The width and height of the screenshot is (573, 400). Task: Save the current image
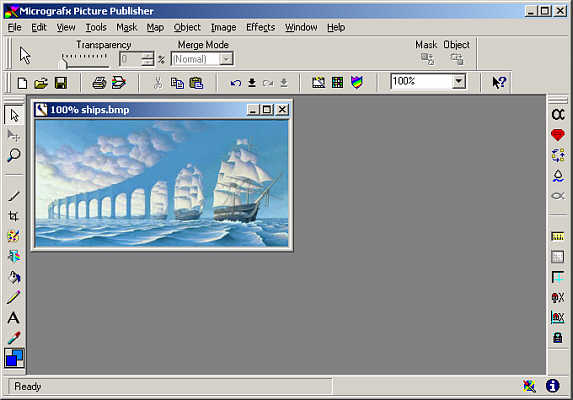coord(61,83)
